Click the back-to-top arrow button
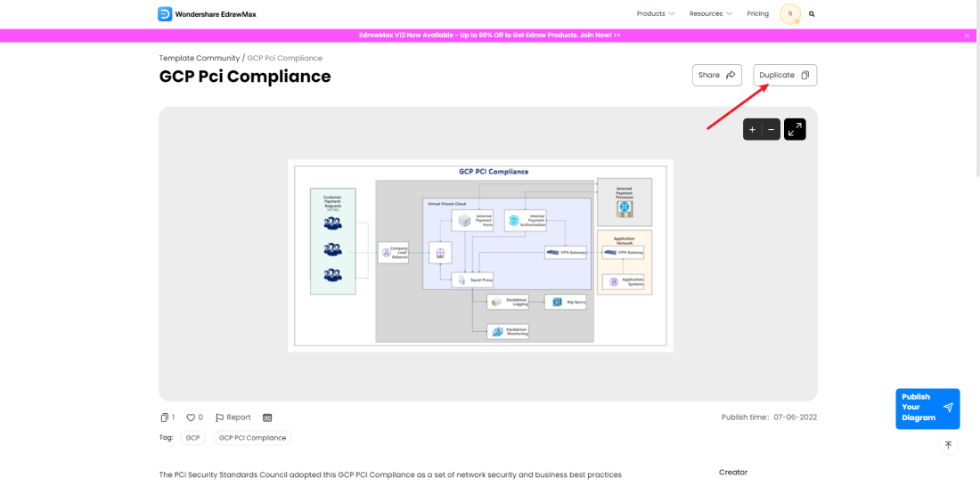 pos(948,445)
